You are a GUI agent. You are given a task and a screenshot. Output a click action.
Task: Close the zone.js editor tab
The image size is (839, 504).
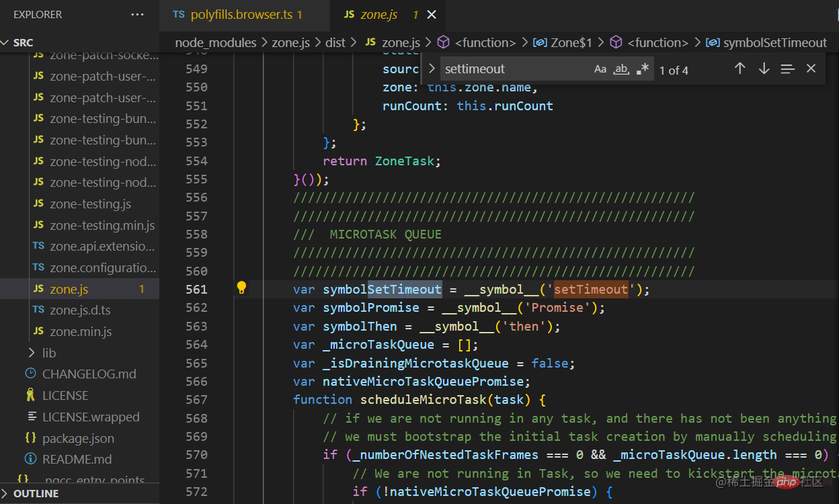coord(432,14)
